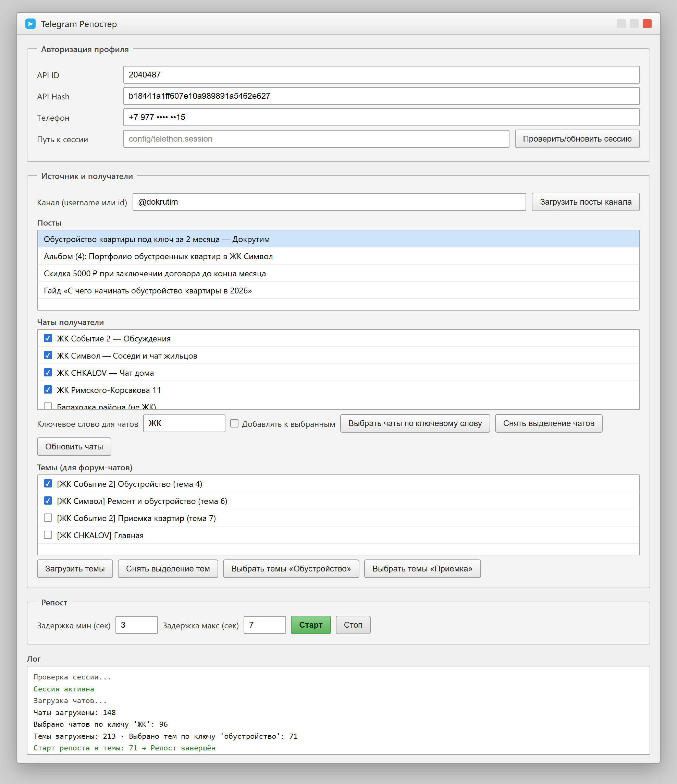Select post «Гайд «С чего начинать обустройство»
This screenshot has width=677, height=784.
(x=338, y=290)
